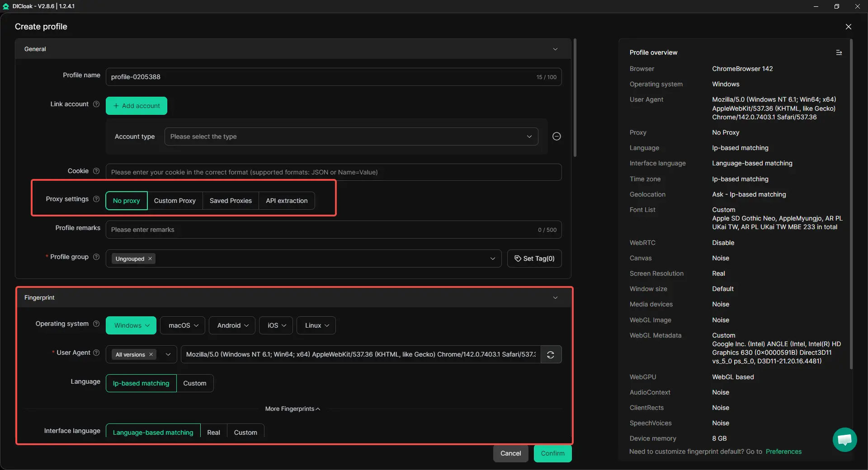Collapse the General section
Image resolution: width=868 pixels, height=470 pixels.
tap(555, 49)
